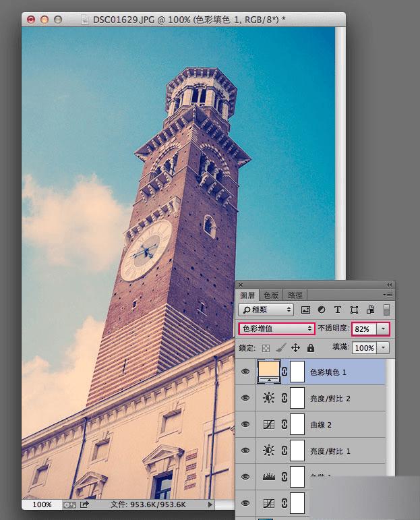Close the layers panel with X

pos(241,285)
